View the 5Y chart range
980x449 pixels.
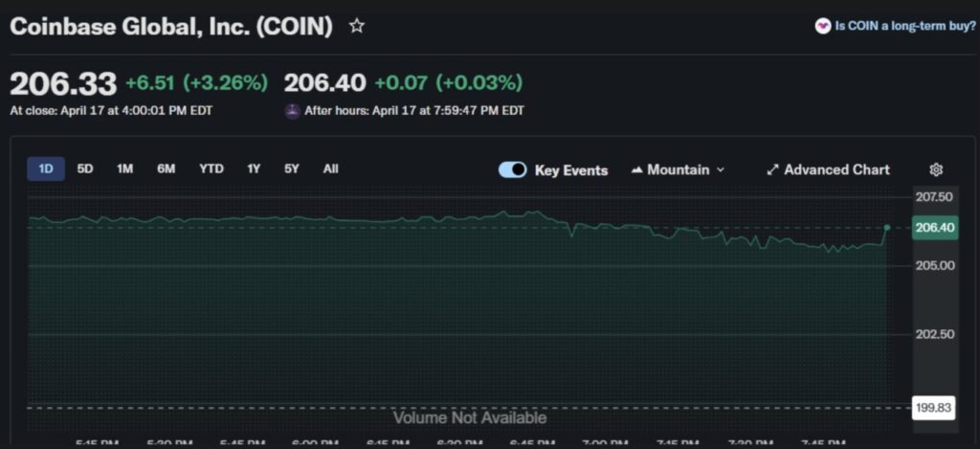pyautogui.click(x=292, y=169)
